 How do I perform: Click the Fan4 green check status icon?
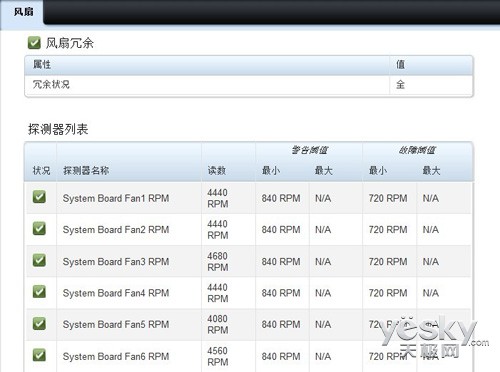(39, 292)
